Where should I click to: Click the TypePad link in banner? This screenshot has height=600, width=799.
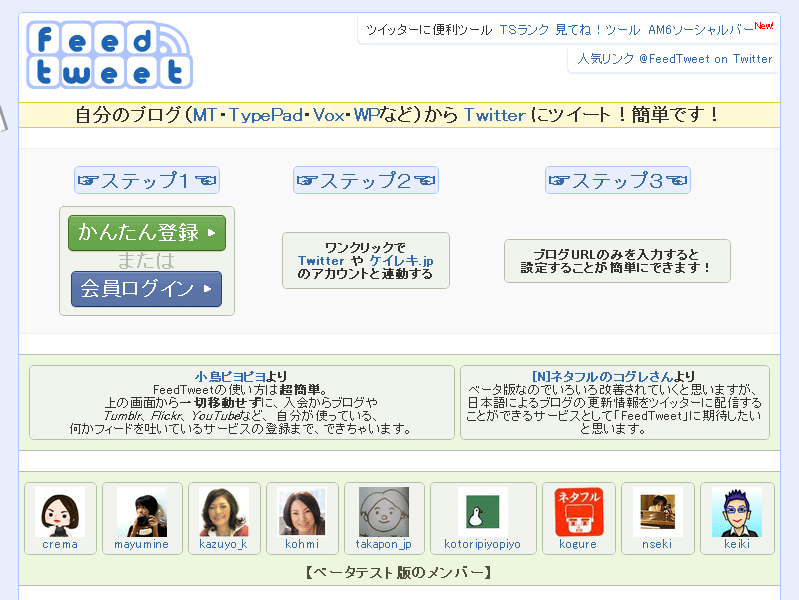pyautogui.click(x=265, y=115)
